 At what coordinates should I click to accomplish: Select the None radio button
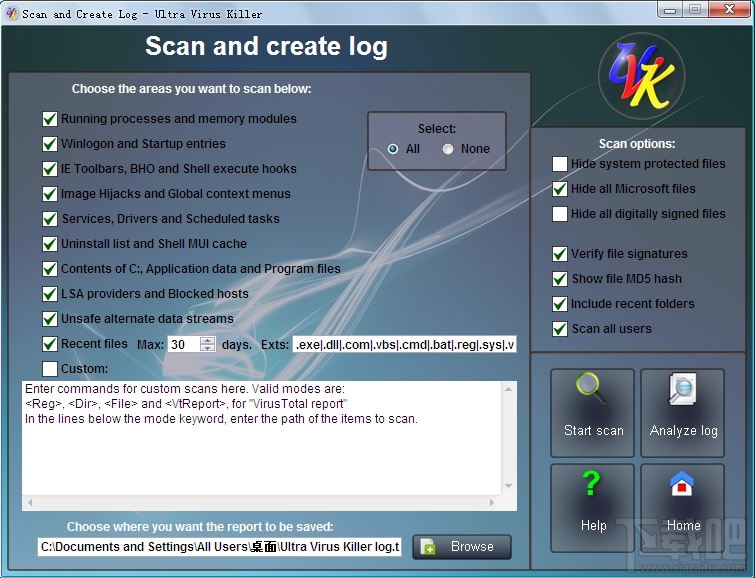pos(448,149)
